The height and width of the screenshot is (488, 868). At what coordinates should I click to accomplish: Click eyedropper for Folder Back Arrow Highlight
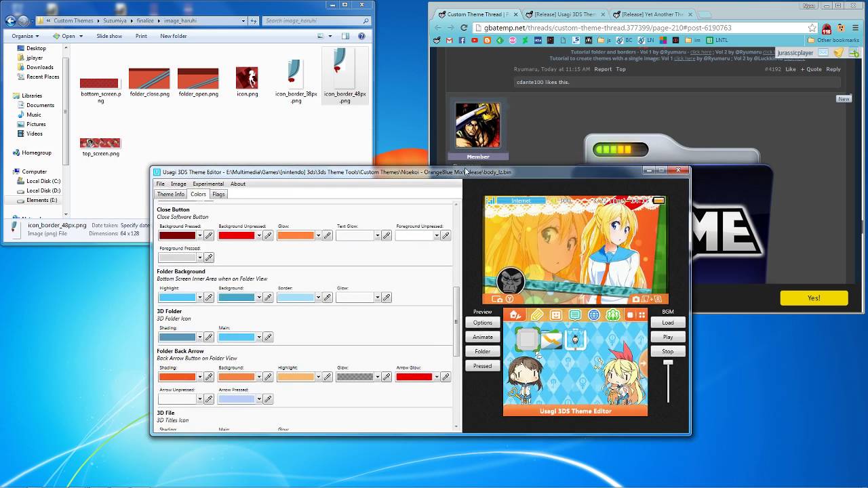[327, 377]
